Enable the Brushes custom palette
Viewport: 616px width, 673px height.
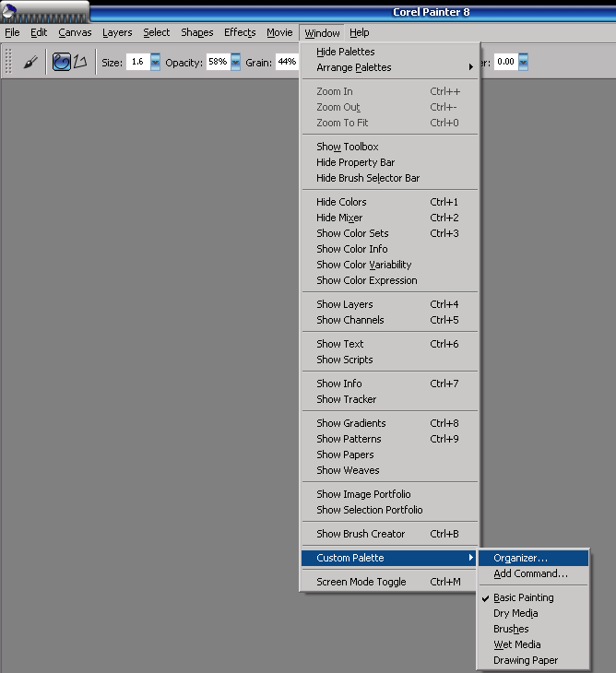[x=534, y=630]
